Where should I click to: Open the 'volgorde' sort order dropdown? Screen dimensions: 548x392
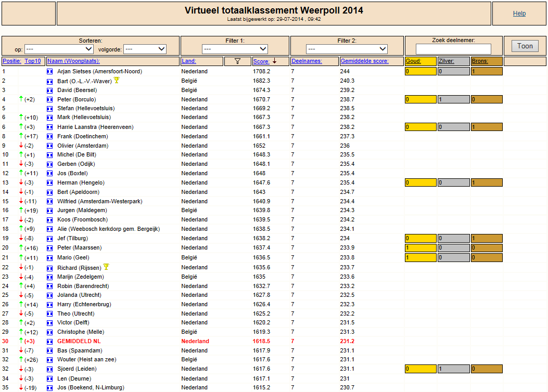point(145,49)
